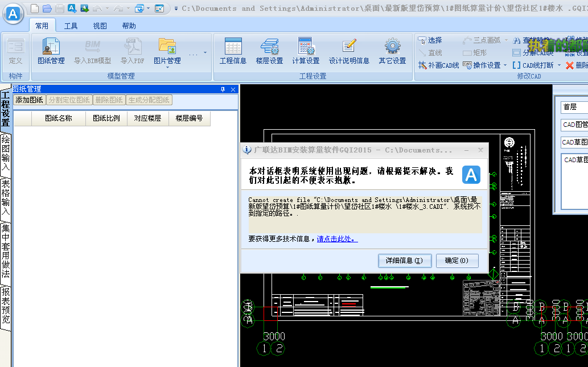The width and height of the screenshot is (588, 367).
Task: Switch to the 常用 ribbon tab
Action: pyautogui.click(x=42, y=26)
